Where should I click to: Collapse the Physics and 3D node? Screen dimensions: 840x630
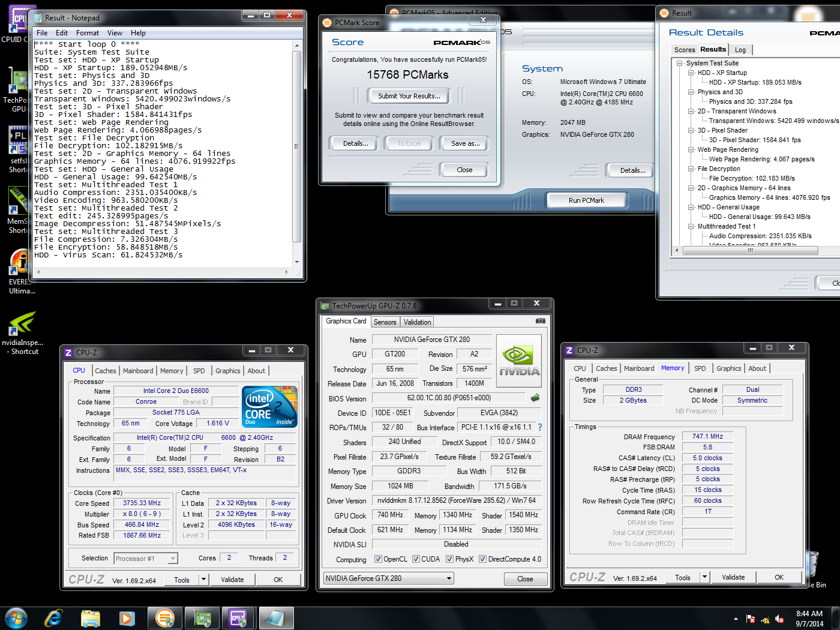[691, 92]
